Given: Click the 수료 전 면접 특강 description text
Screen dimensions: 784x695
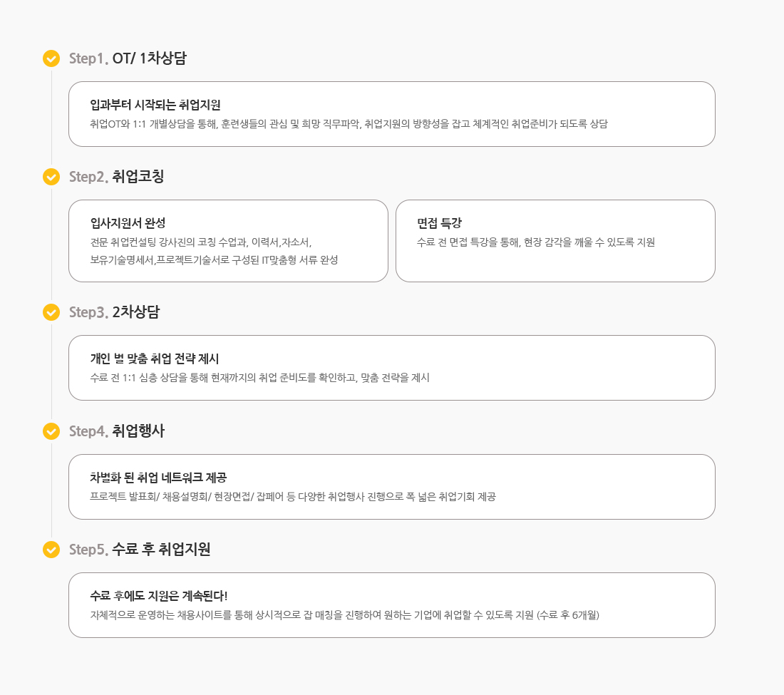Looking at the screenshot, I should (x=535, y=242).
